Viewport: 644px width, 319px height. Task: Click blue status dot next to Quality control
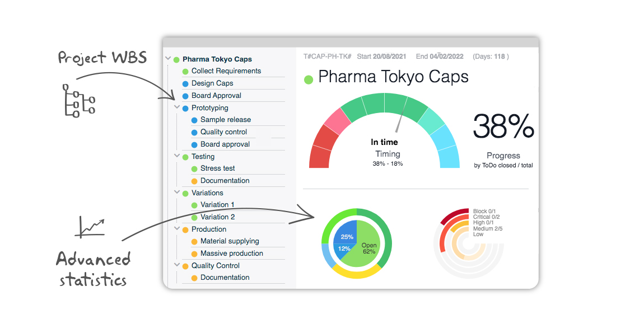click(194, 133)
